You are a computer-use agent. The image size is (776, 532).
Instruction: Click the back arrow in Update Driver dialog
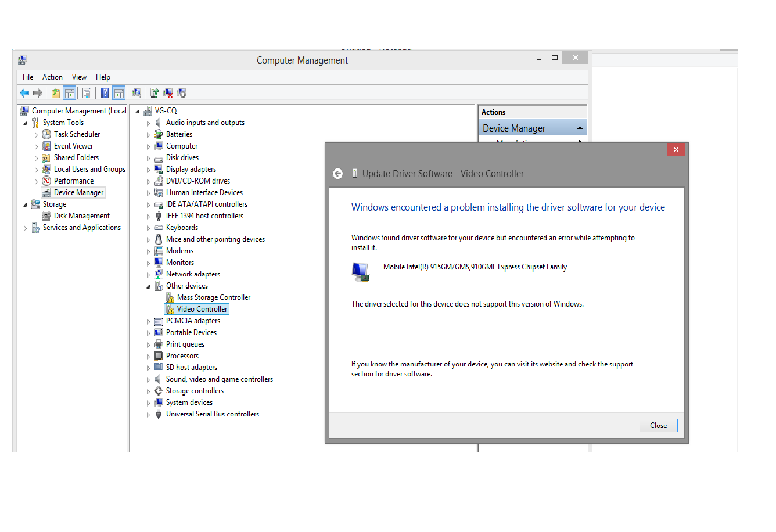[x=337, y=174]
